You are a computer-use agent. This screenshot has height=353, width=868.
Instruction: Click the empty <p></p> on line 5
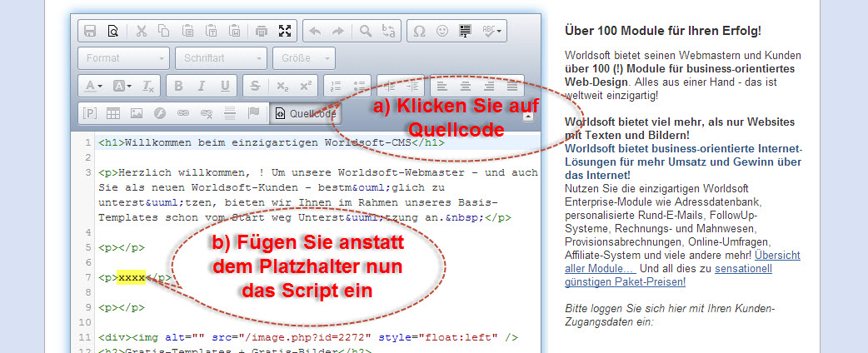click(x=122, y=247)
